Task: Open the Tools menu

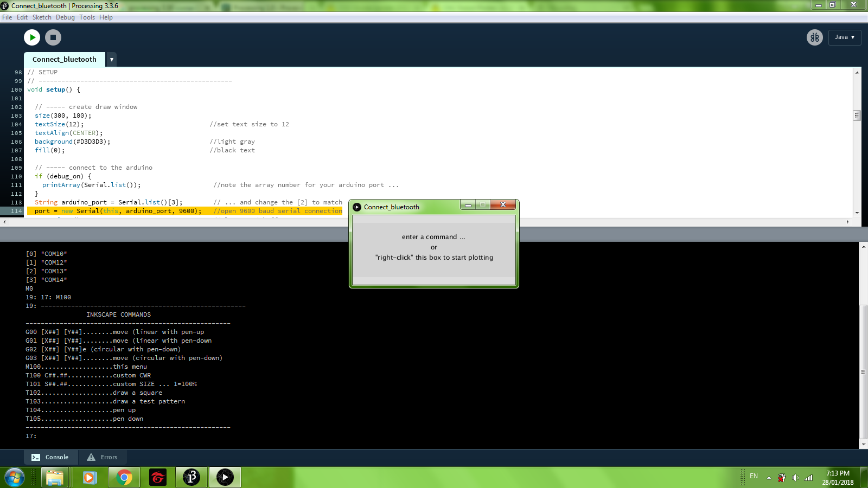Action: pos(87,17)
